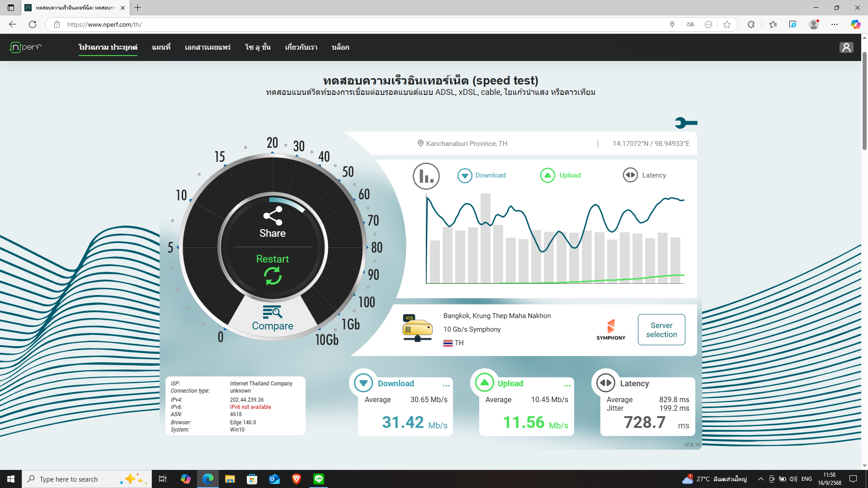This screenshot has height=488, width=868.
Task: Open LINE app from the taskbar
Action: click(319, 479)
